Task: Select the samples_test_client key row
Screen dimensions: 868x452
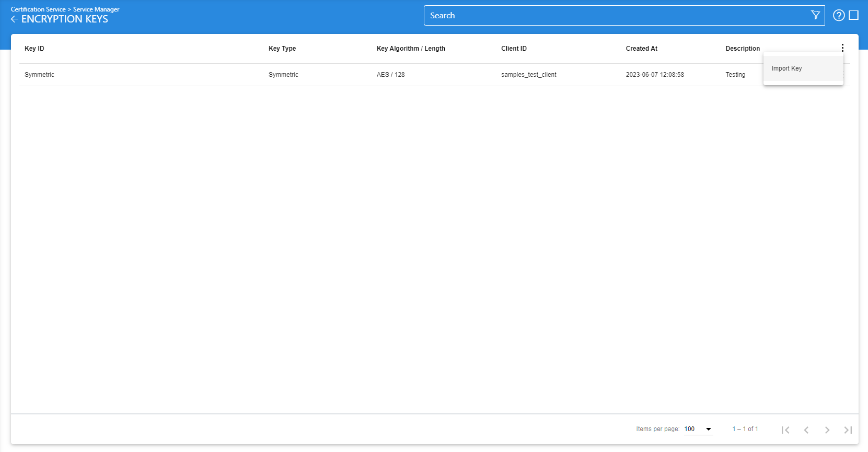Action: [x=528, y=75]
